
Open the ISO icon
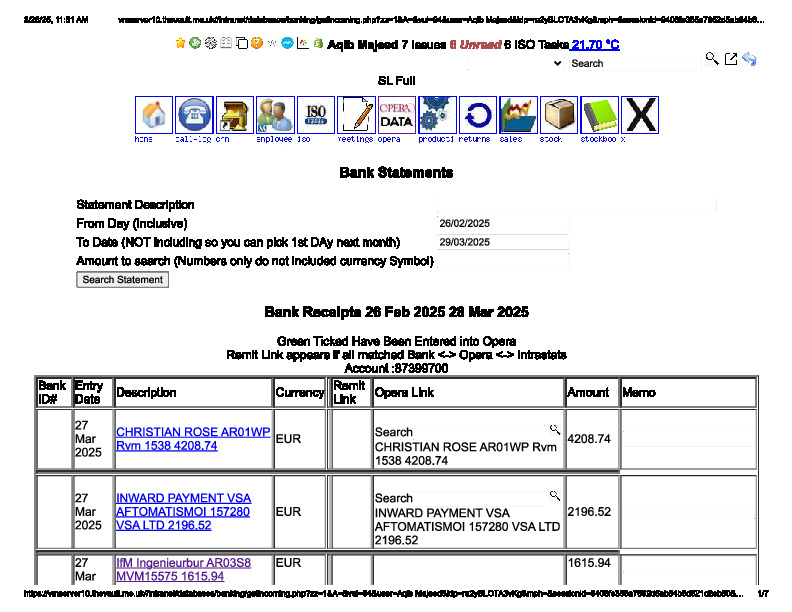[x=316, y=115]
